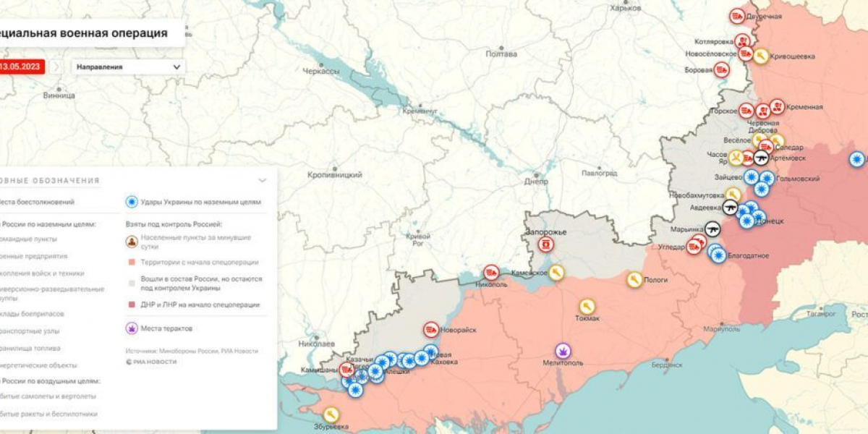Click the 'ДНР и ЛНР' dark red swatch
The width and height of the screenshot is (868, 434).
click(x=131, y=305)
